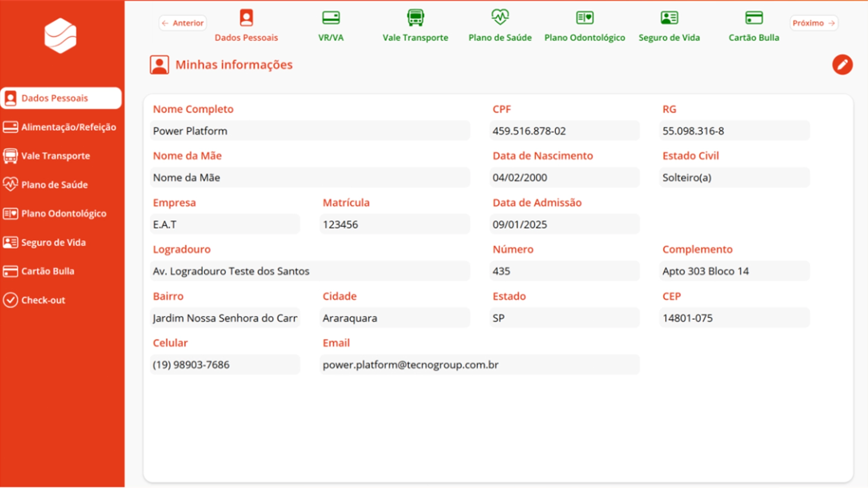Click the Estado field showing SP
The image size is (868, 488).
[564, 318]
